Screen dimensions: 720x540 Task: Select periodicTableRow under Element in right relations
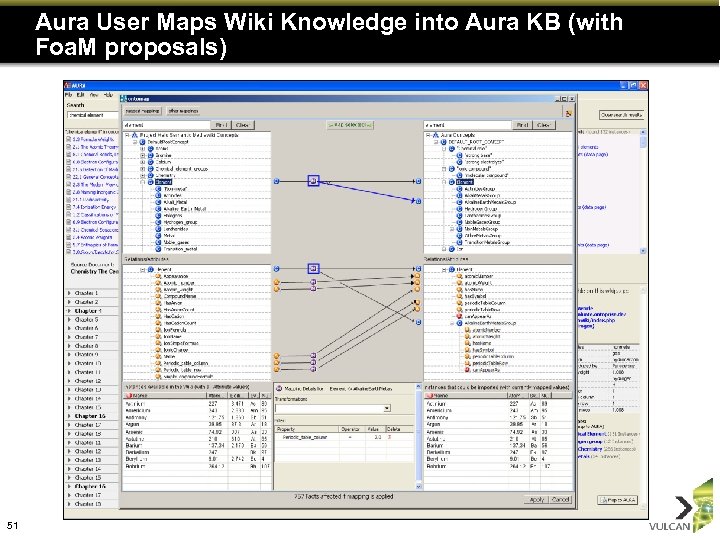click(482, 310)
